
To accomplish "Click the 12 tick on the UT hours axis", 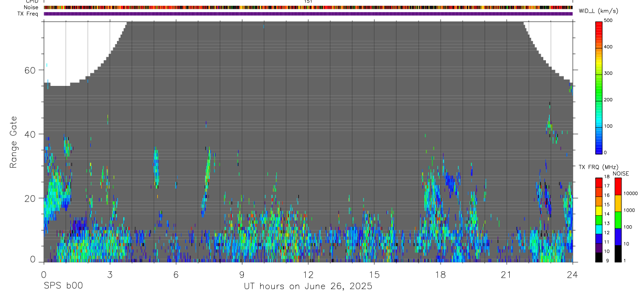I will click(x=308, y=274).
